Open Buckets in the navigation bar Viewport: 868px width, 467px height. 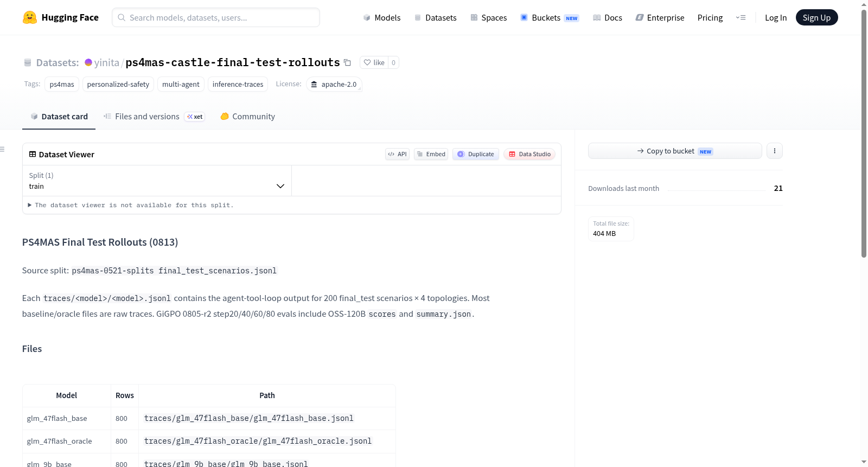(x=550, y=17)
